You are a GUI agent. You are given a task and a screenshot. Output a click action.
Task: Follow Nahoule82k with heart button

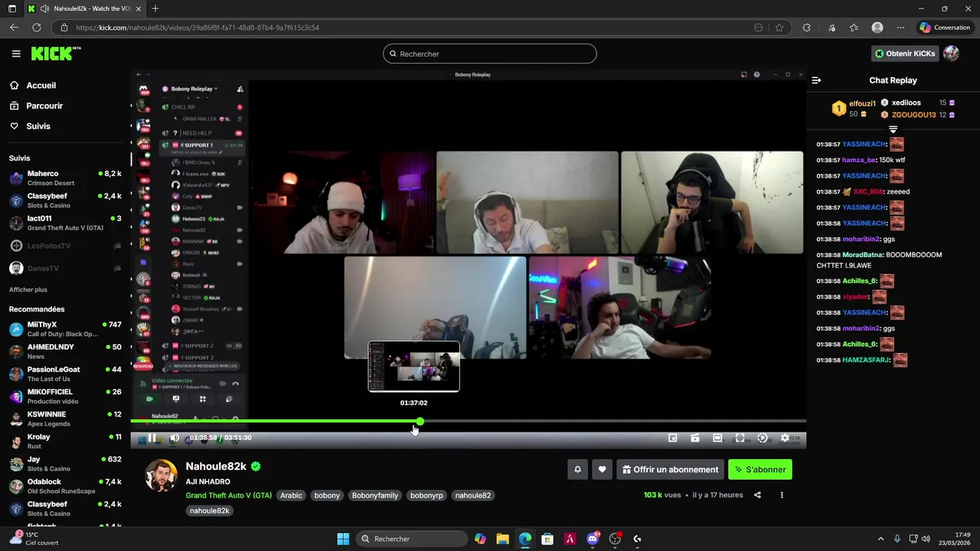(x=602, y=470)
